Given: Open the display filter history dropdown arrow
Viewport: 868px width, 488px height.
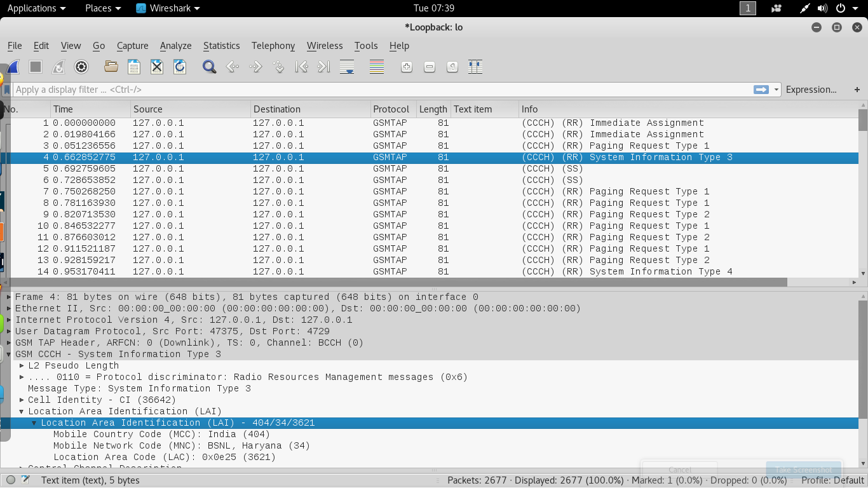Looking at the screenshot, I should pos(776,90).
